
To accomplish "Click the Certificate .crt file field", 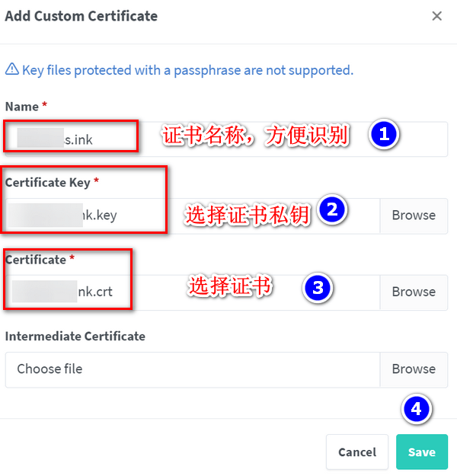I will pyautogui.click(x=190, y=292).
